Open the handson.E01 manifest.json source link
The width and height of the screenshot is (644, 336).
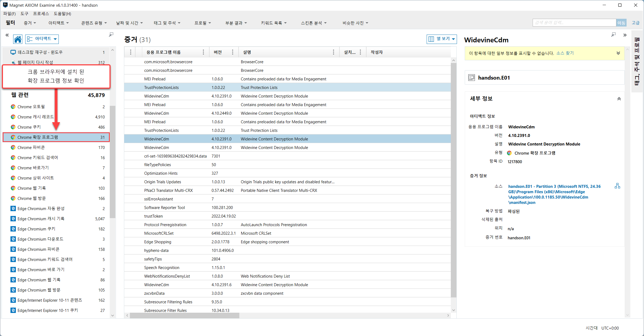[x=554, y=195]
